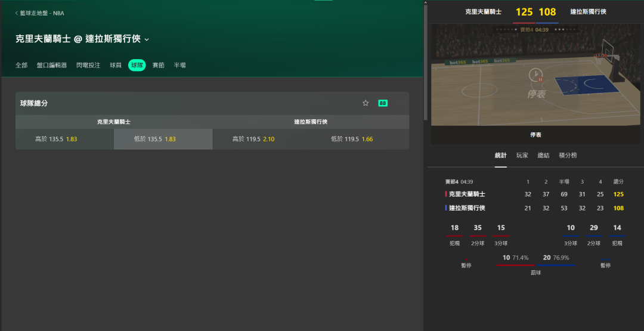Image resolution: width=644 pixels, height=331 pixels.
Task: Select the 閃電投注 tab
Action: click(88, 65)
